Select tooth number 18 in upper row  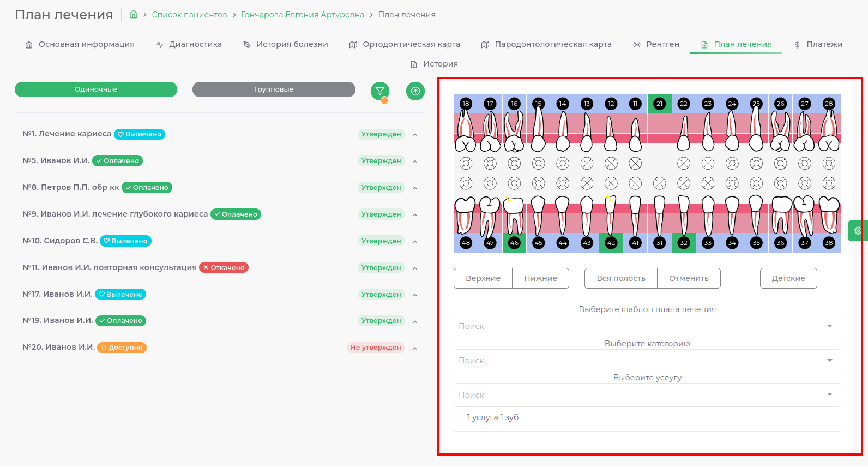[466, 104]
